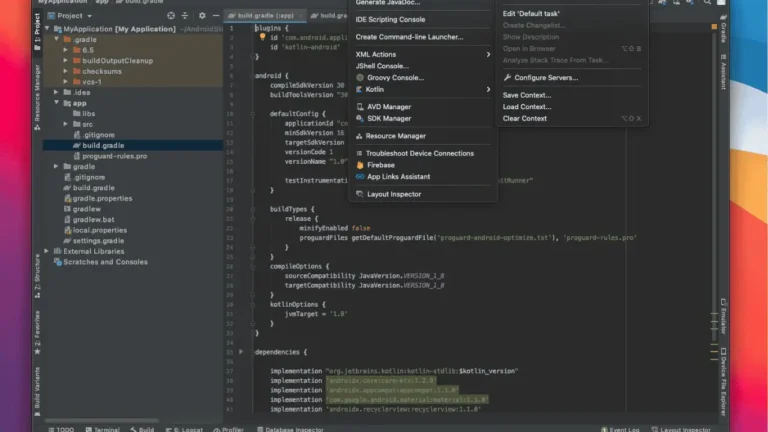Open the Emulator side panel
The height and width of the screenshot is (432, 768).
(723, 316)
